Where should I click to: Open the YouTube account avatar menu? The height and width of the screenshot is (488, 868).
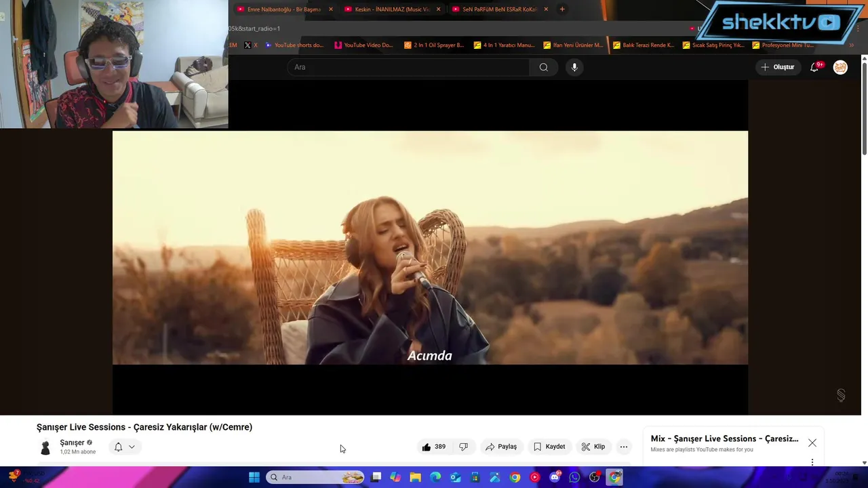pyautogui.click(x=840, y=67)
